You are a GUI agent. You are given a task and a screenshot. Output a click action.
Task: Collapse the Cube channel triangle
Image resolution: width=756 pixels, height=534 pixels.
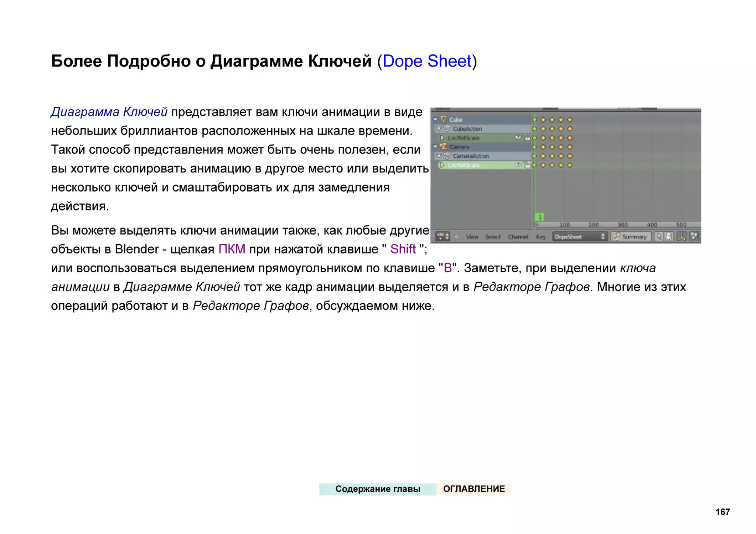(435, 119)
